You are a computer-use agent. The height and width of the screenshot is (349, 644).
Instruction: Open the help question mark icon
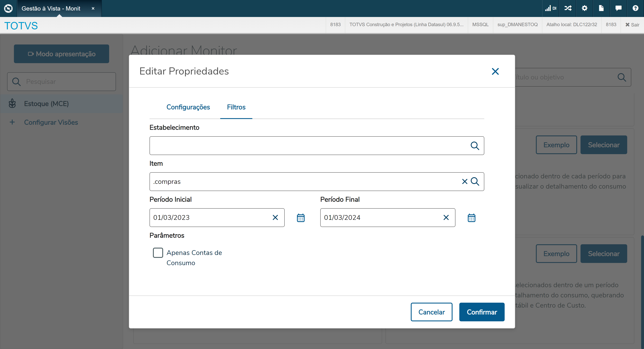(x=635, y=8)
